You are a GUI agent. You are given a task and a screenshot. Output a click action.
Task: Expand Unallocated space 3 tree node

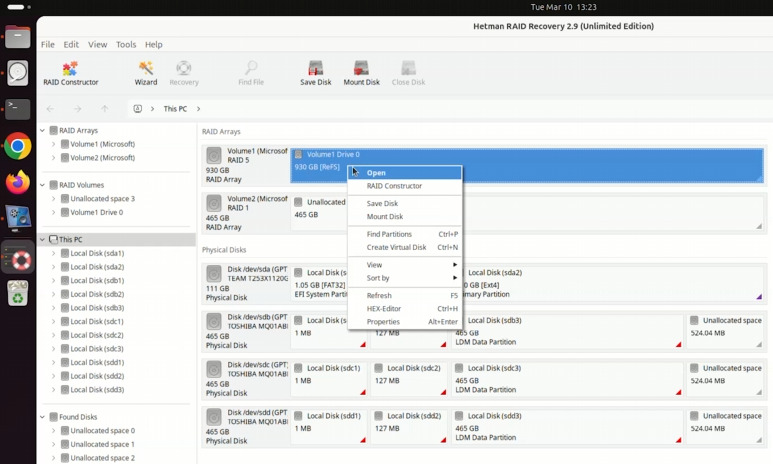coord(53,199)
